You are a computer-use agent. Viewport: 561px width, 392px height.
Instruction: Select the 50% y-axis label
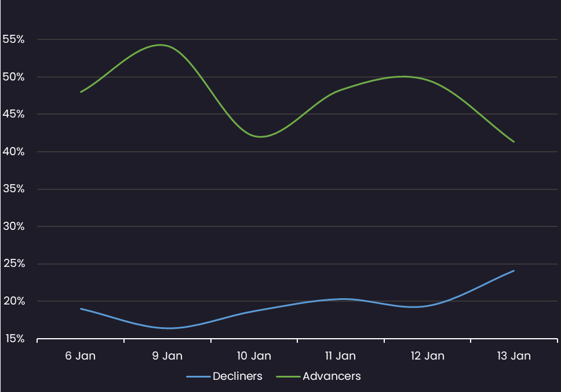click(13, 77)
